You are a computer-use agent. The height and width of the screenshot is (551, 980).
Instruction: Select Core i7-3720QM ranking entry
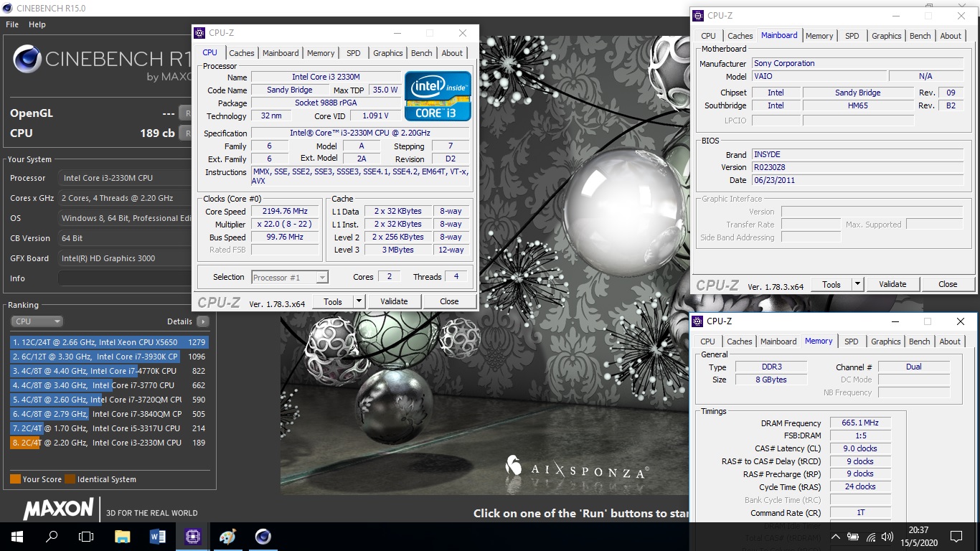point(109,400)
